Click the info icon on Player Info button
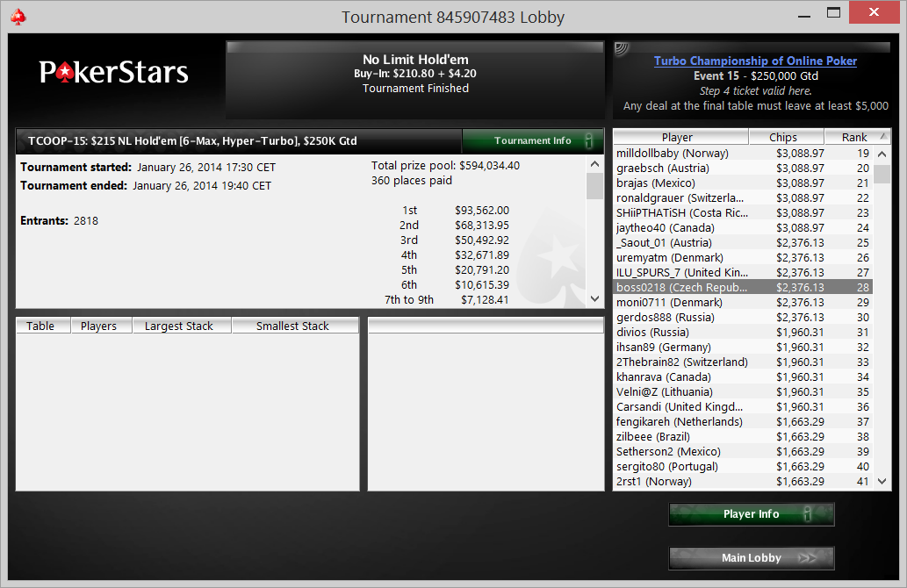907x588 pixels. click(x=808, y=513)
